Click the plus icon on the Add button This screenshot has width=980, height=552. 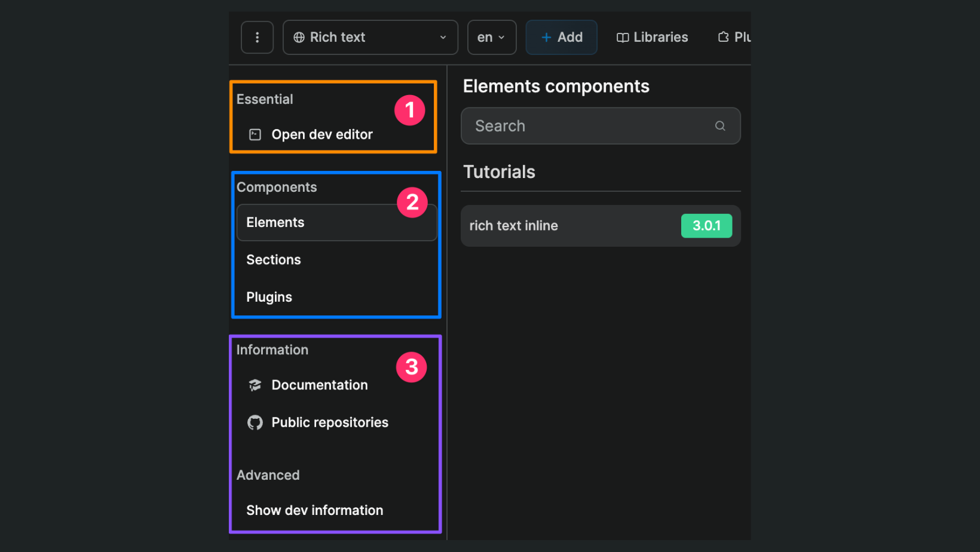click(546, 37)
